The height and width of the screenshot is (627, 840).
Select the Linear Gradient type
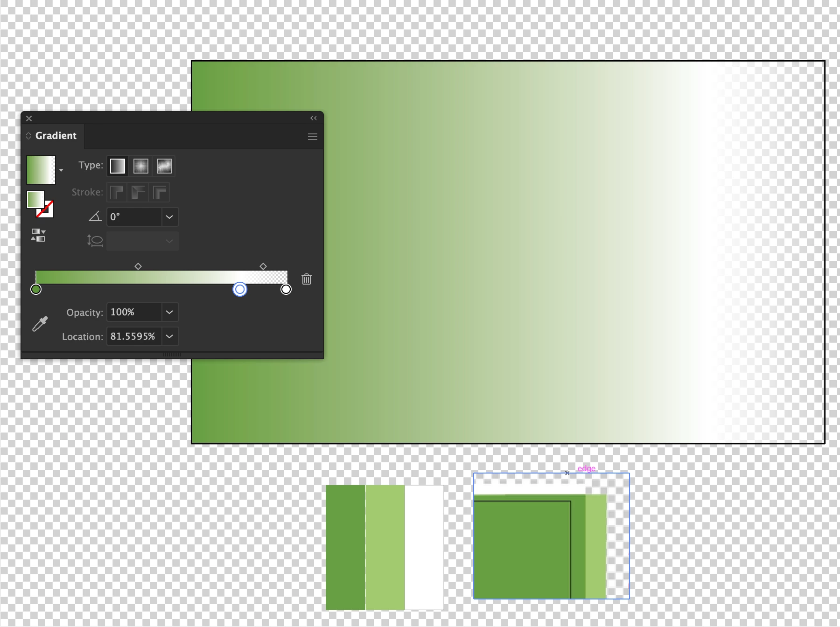[118, 166]
